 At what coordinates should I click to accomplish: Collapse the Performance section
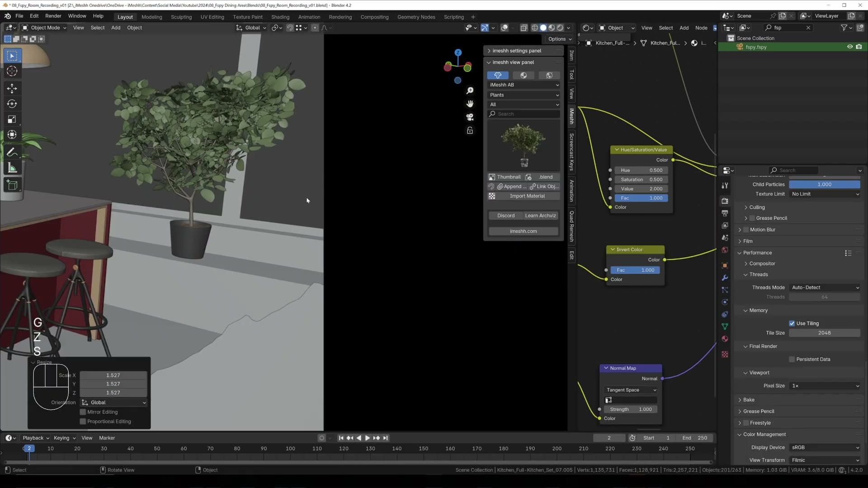click(x=757, y=253)
